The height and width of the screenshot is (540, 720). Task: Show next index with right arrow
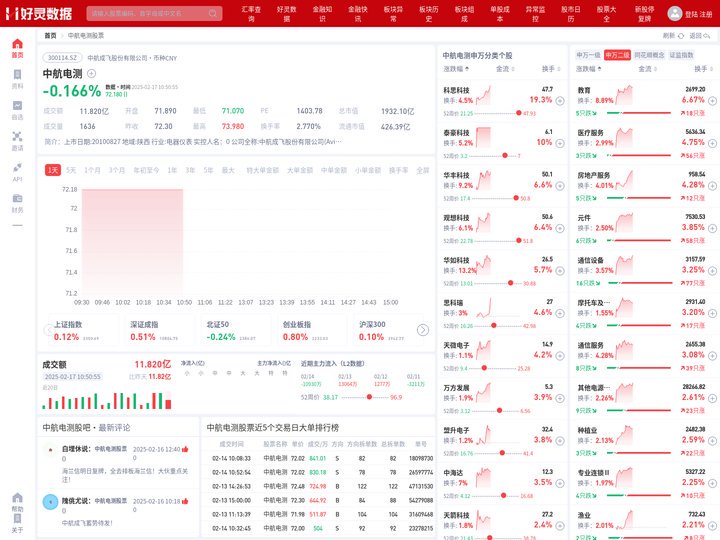(423, 330)
